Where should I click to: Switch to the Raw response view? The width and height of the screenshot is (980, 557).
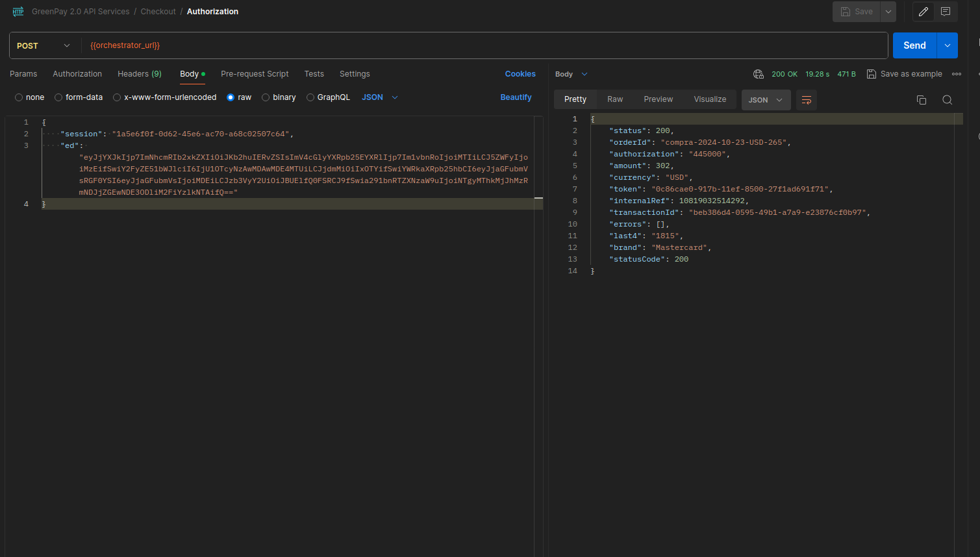tap(614, 99)
